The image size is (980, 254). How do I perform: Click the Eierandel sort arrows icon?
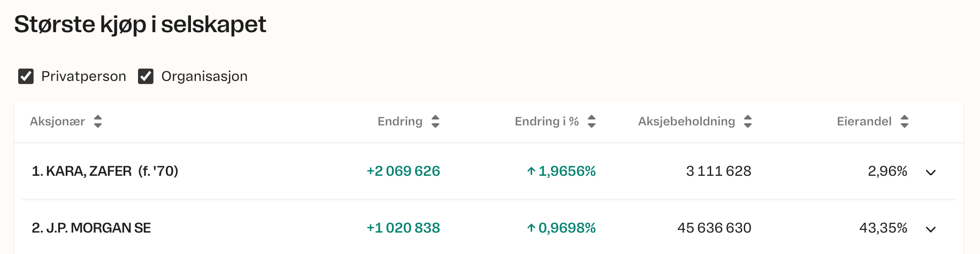(x=905, y=122)
